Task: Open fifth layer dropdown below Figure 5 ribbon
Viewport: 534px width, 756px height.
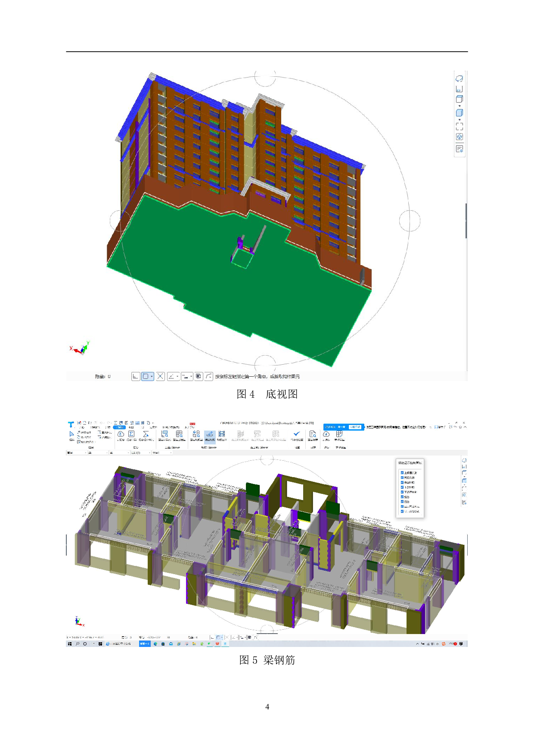Action: (162, 453)
